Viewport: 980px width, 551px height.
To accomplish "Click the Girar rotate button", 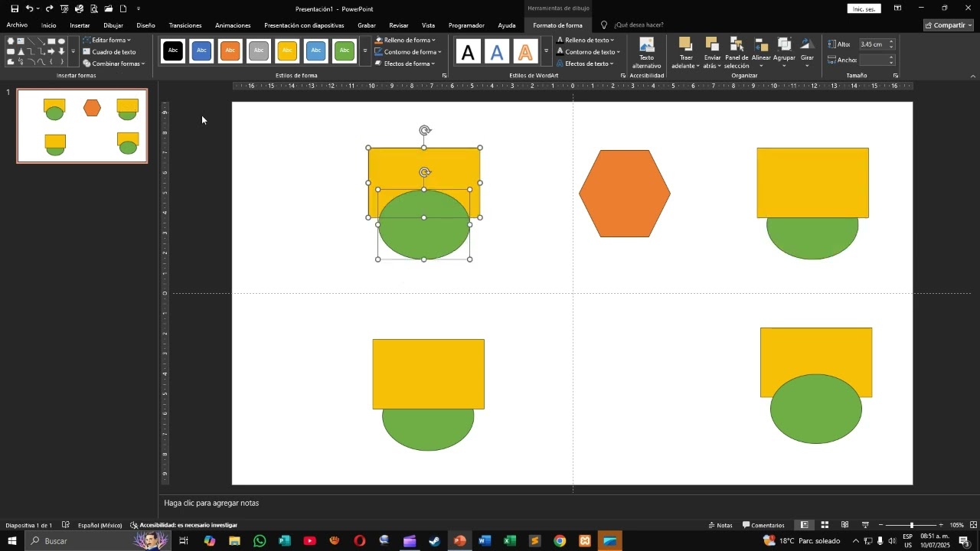I will coord(807,53).
